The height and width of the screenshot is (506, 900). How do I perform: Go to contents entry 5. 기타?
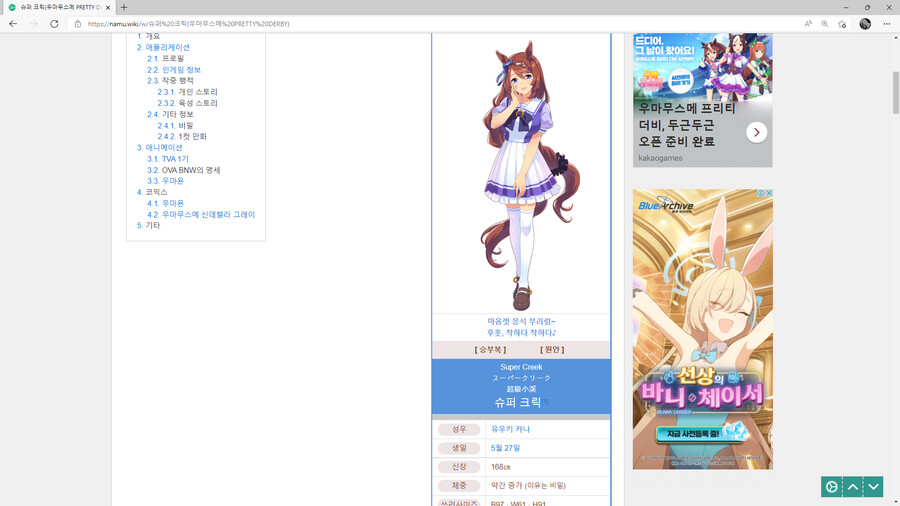point(148,225)
